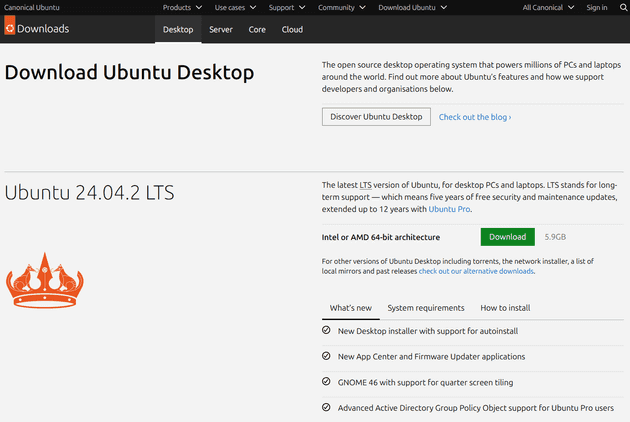Switch to How to install tab
630x422 pixels.
tap(505, 308)
